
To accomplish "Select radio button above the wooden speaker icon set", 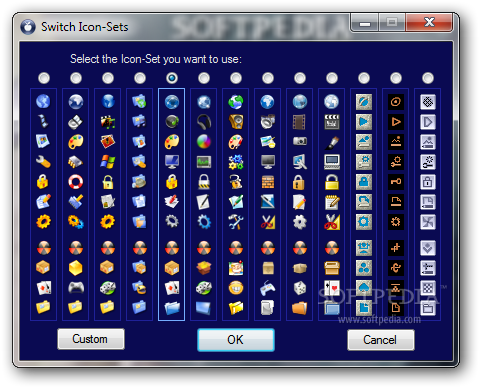I will point(236,78).
